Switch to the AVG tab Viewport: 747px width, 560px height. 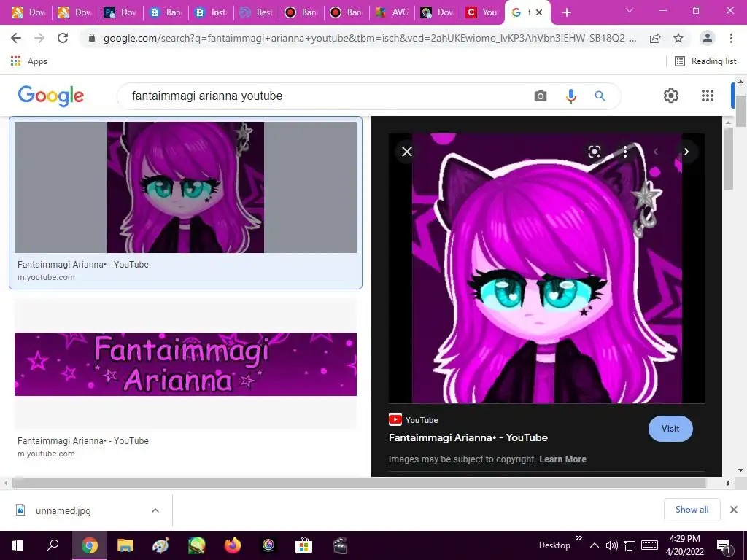[392, 12]
